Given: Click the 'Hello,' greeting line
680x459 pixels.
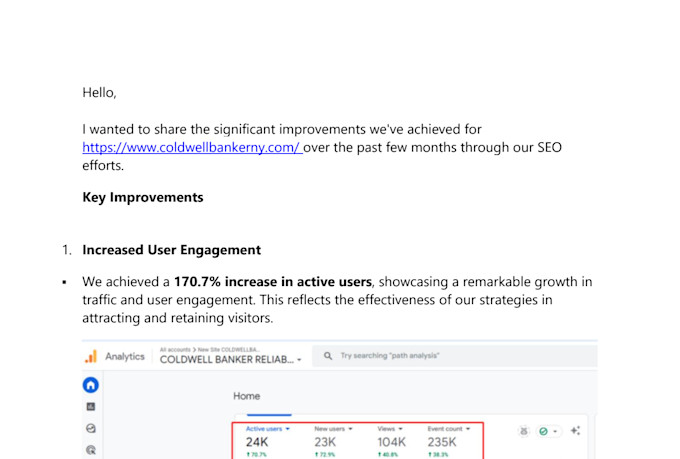Looking at the screenshot, I should point(99,93).
